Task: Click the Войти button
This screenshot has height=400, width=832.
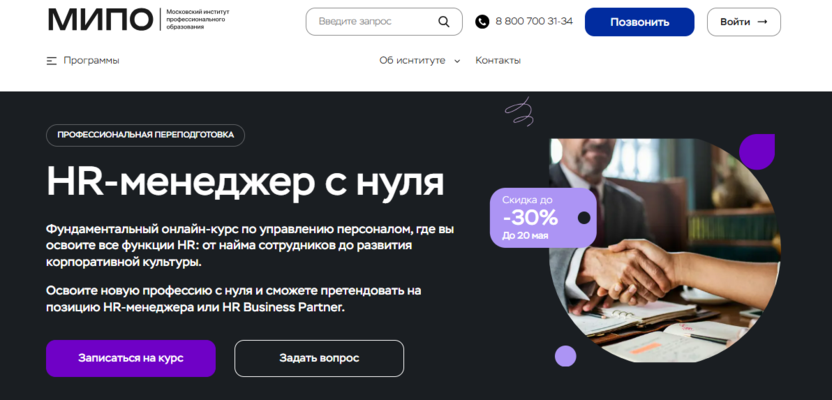Action: coord(743,22)
